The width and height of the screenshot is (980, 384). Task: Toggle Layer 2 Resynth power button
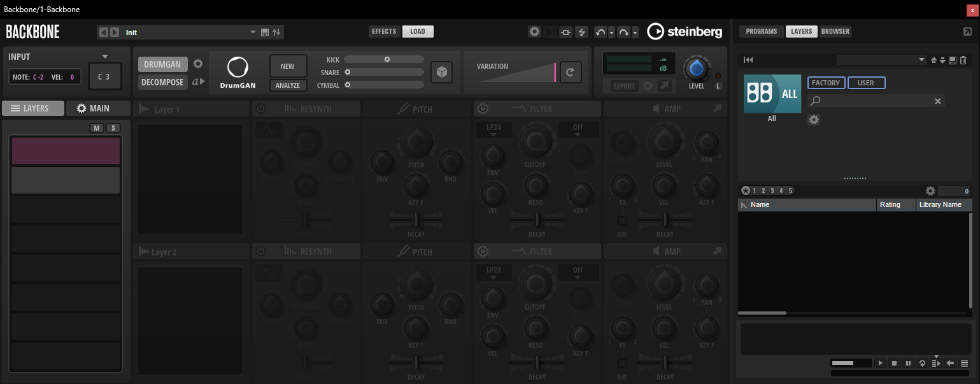260,252
